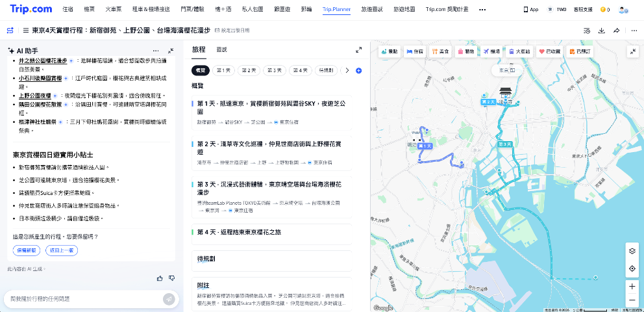Expand the 旅程 panel to full view
The width and height of the screenshot is (644, 312).
[x=358, y=50]
